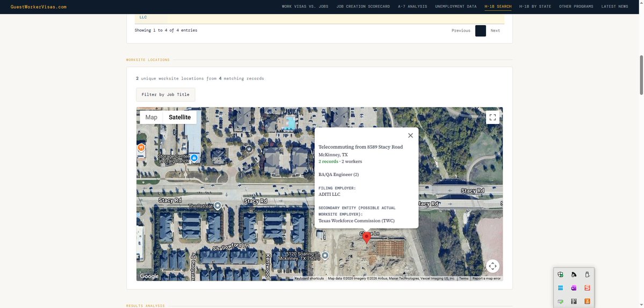Click the 5120 Soaring St marker
644x308 pixels.
click(x=325, y=255)
